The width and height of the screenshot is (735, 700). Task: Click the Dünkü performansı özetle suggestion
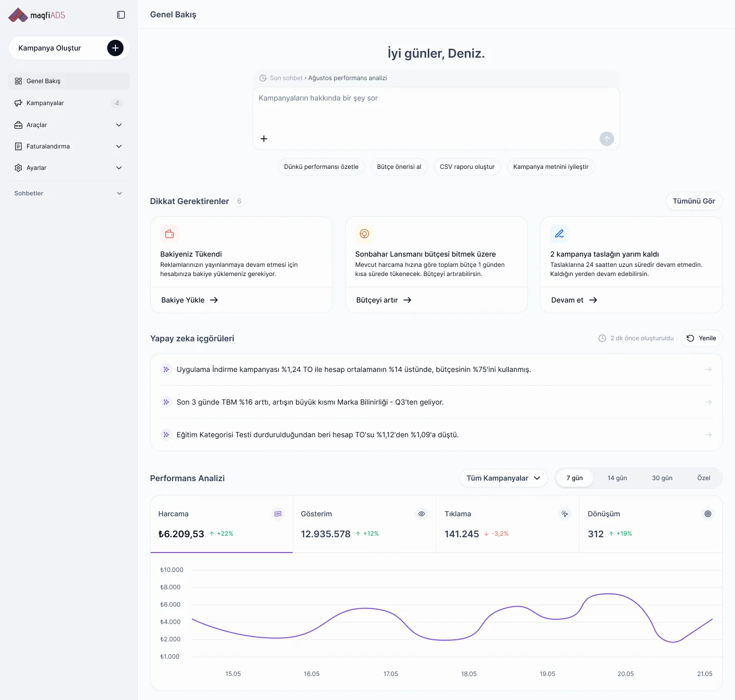(321, 167)
